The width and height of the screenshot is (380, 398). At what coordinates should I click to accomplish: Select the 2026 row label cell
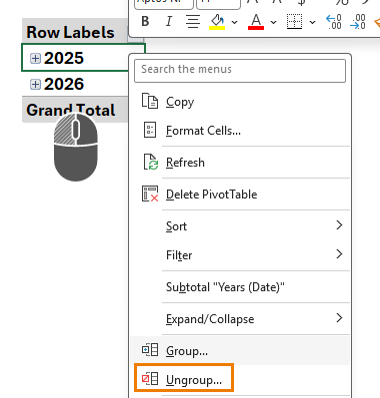[x=75, y=84]
